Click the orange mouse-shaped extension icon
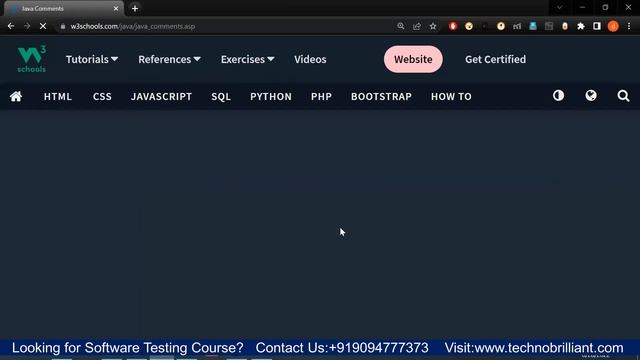The image size is (640, 360). [565, 26]
